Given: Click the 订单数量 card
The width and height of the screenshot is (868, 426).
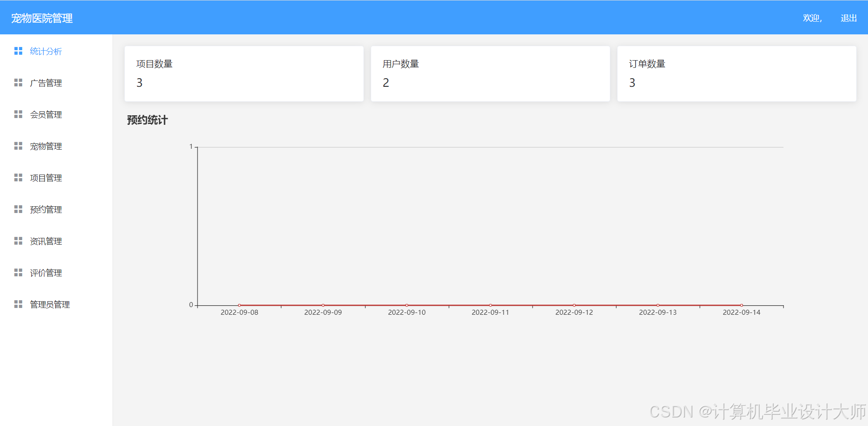Looking at the screenshot, I should click(737, 74).
